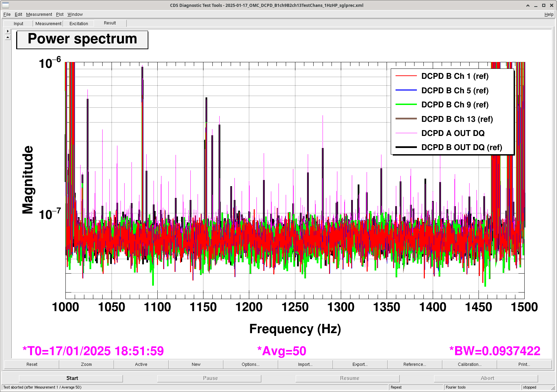
Task: Open the Window menu
Action: tap(75, 14)
